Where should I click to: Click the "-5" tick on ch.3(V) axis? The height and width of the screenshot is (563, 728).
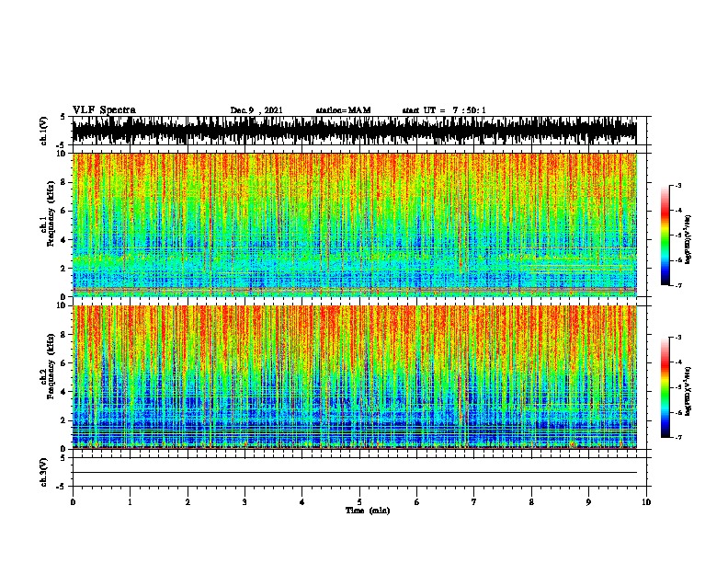pos(62,487)
